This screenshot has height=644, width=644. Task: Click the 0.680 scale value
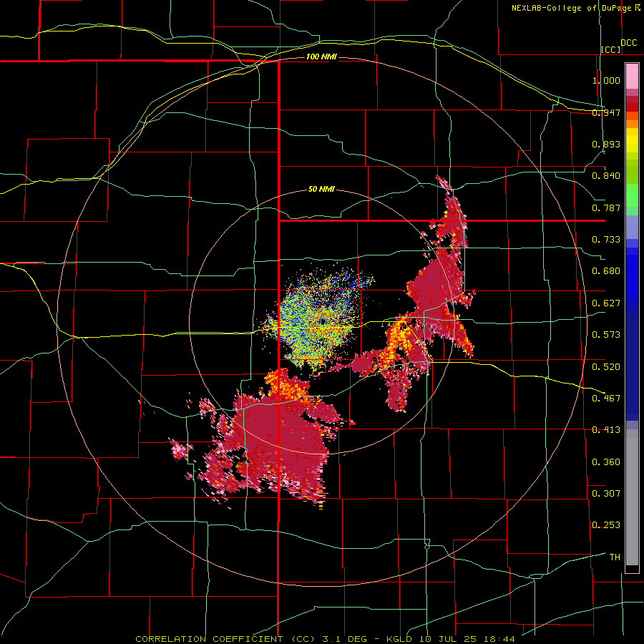click(606, 271)
